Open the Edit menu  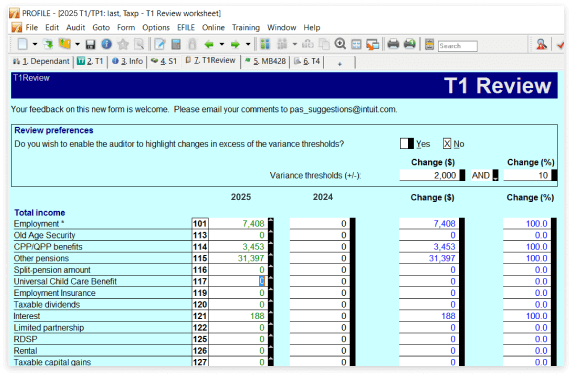[52, 27]
